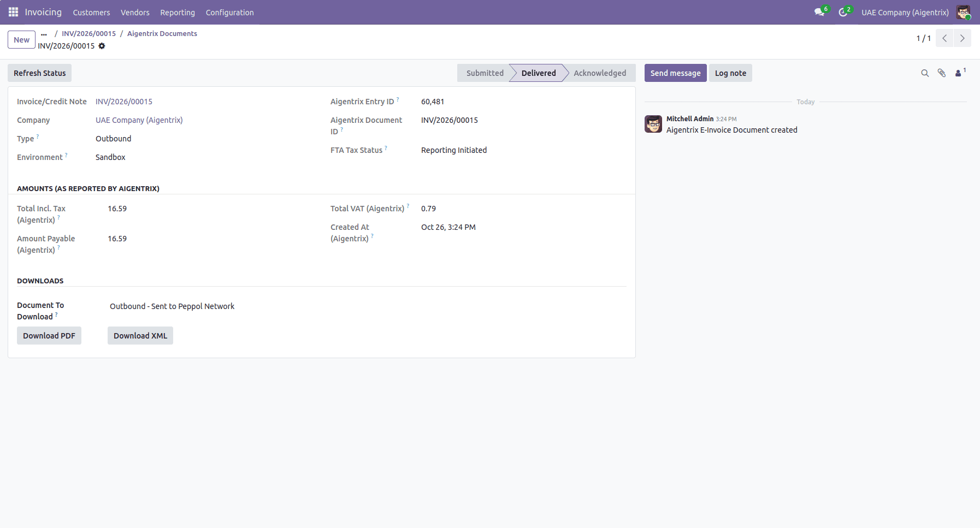Open the Configuration menu
This screenshot has height=528, width=980.
(x=229, y=12)
